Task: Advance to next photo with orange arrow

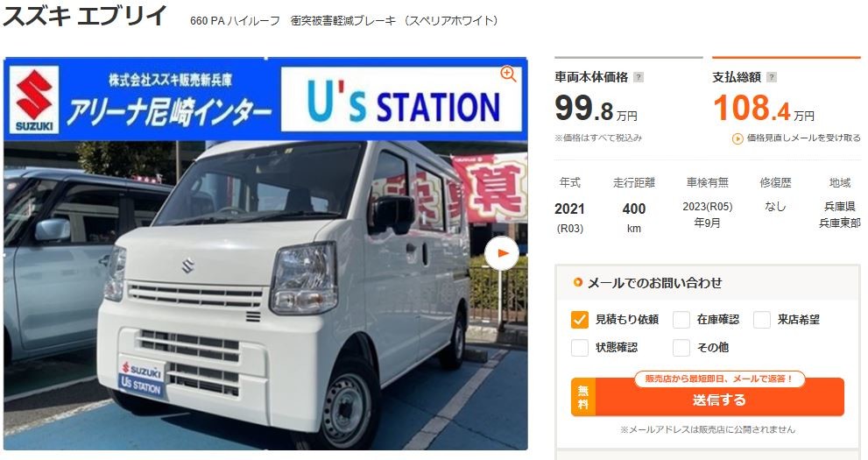Action: pos(502,253)
